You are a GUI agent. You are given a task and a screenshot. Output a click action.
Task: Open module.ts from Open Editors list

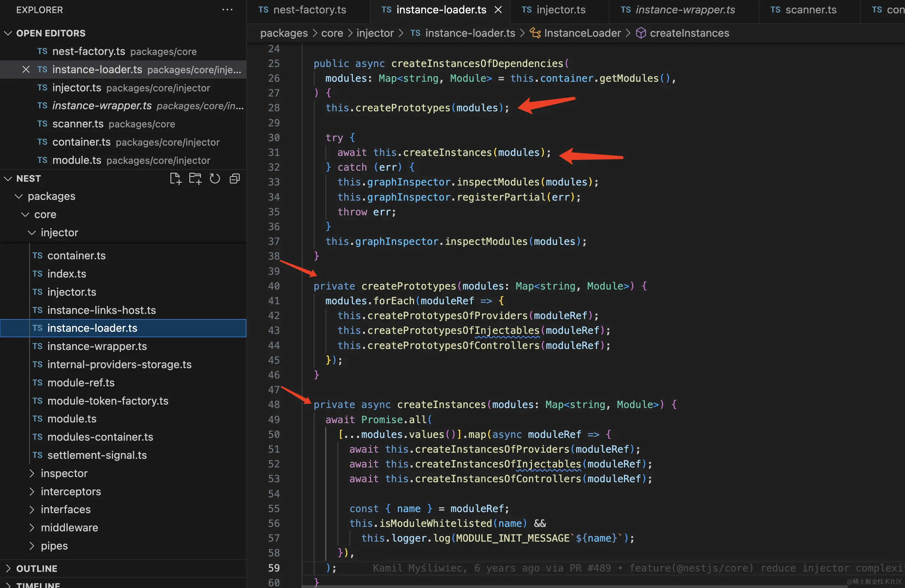pos(123,160)
